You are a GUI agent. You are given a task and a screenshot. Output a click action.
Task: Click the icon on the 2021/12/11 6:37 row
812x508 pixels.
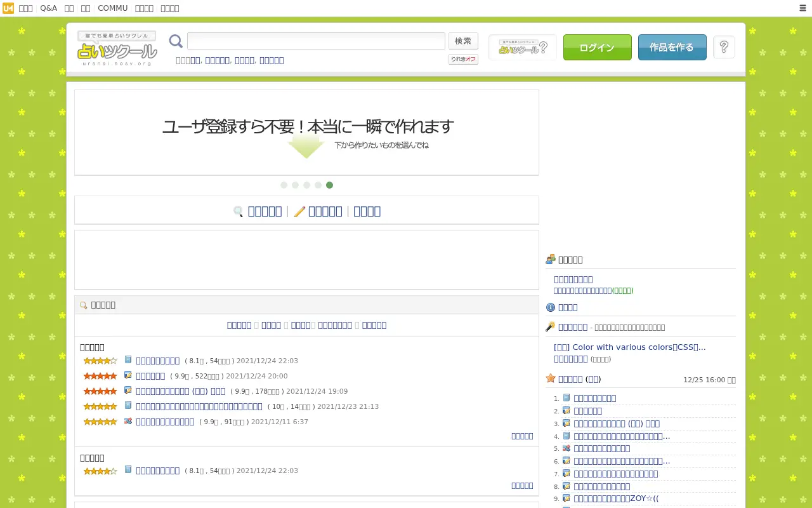click(x=128, y=420)
